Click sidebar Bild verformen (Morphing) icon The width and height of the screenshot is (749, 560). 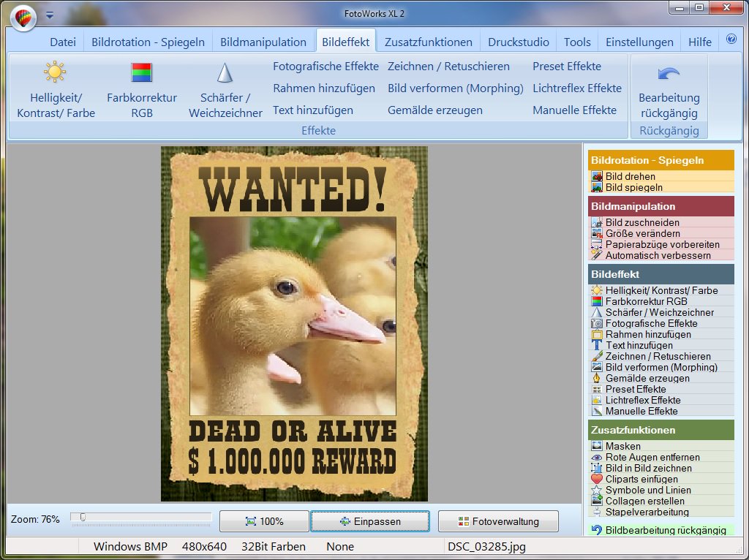coord(597,367)
